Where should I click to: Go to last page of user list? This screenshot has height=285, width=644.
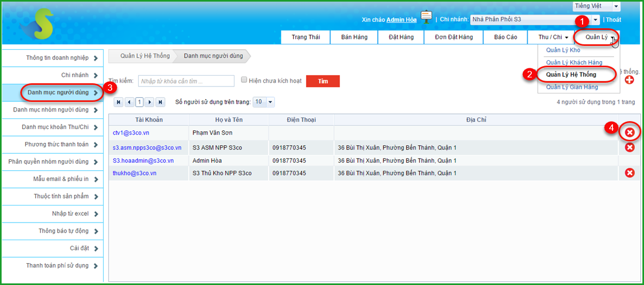pos(160,102)
